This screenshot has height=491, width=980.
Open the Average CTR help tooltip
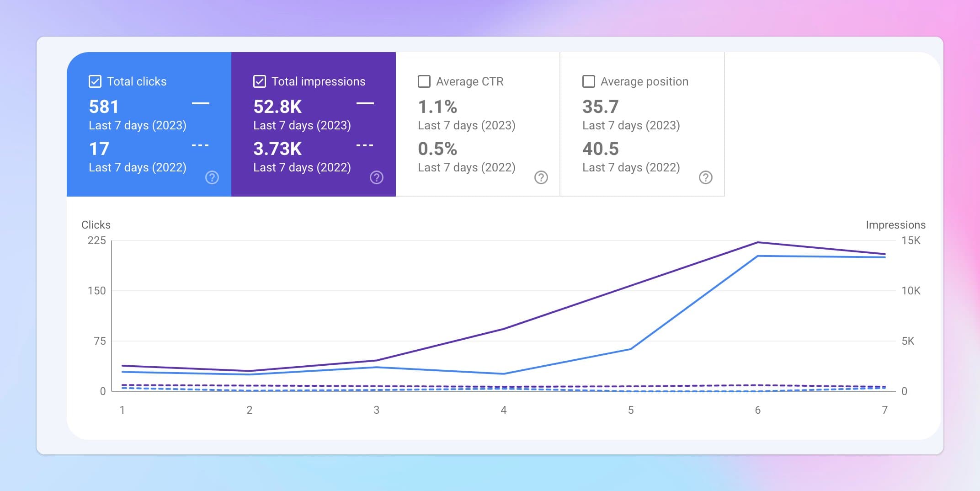point(541,177)
